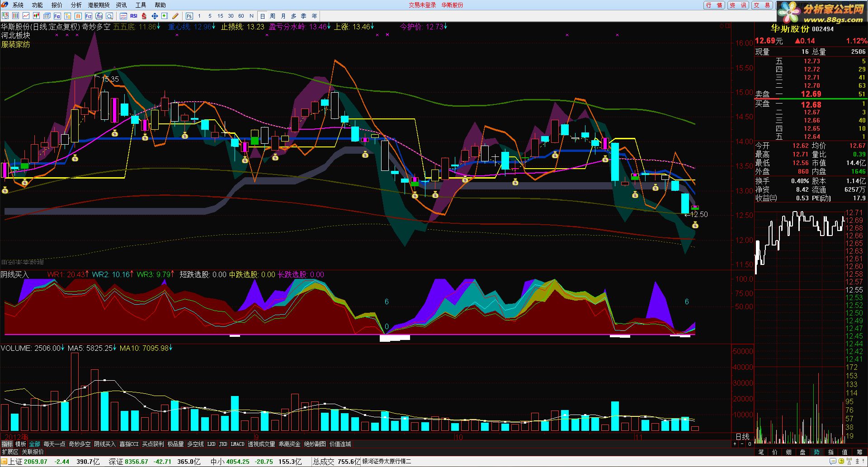This screenshot has width=868, height=467.
Task: Select the quarterly (季) period
Action: coord(304,16)
